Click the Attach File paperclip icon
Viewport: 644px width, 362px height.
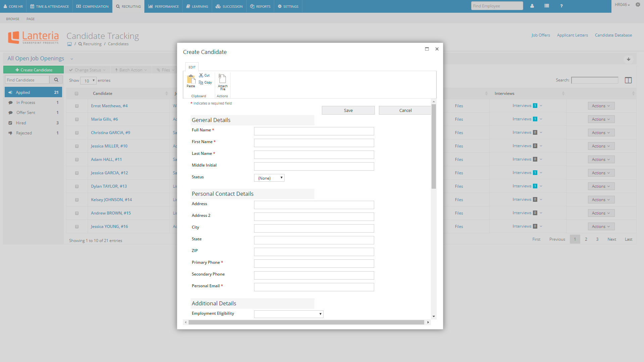pyautogui.click(x=222, y=79)
